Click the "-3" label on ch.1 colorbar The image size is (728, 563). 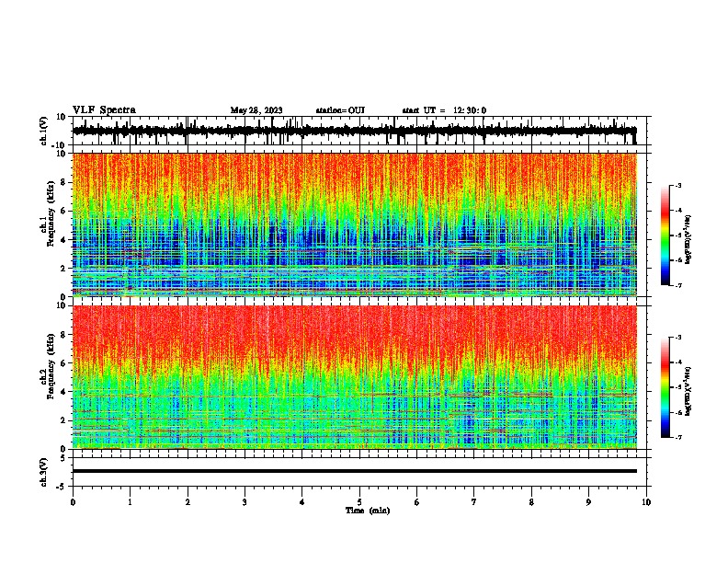[678, 186]
